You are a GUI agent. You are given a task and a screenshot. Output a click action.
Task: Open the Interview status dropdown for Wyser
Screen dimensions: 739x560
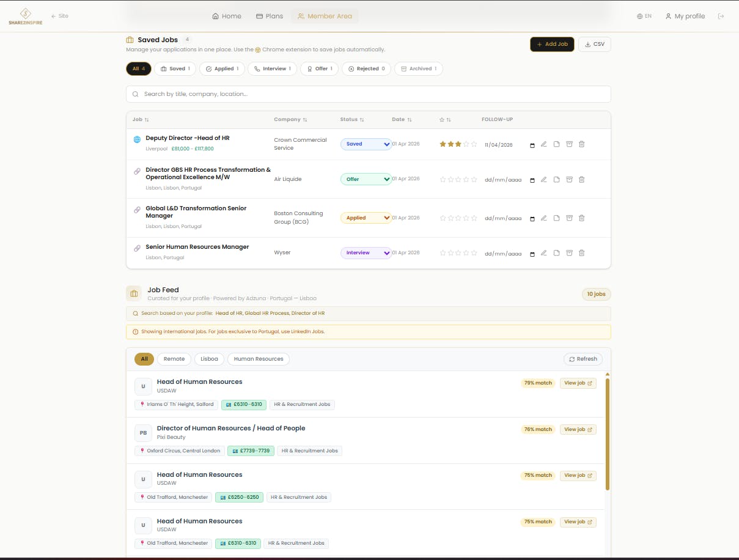366,252
